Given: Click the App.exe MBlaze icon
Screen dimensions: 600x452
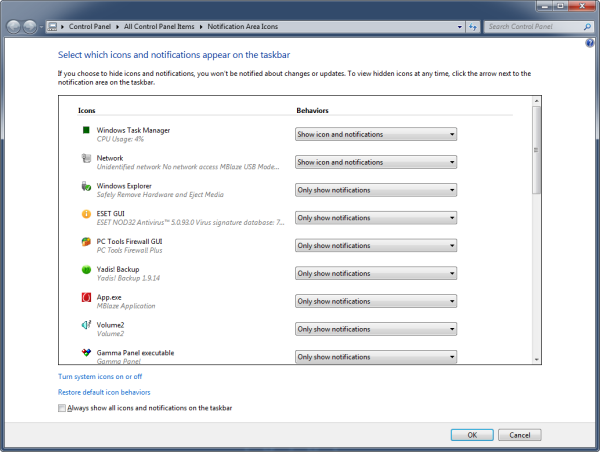Looking at the screenshot, I should click(x=86, y=298).
